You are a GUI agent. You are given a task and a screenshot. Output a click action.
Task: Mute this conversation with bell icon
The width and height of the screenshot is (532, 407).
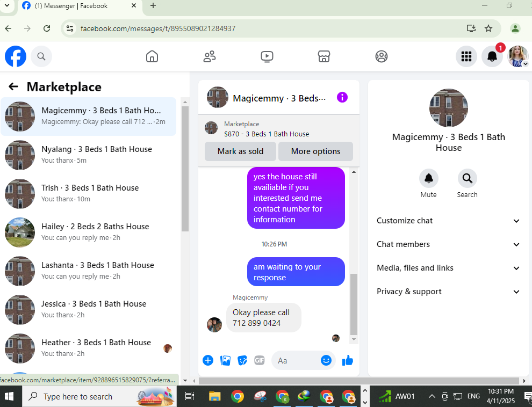tap(428, 178)
